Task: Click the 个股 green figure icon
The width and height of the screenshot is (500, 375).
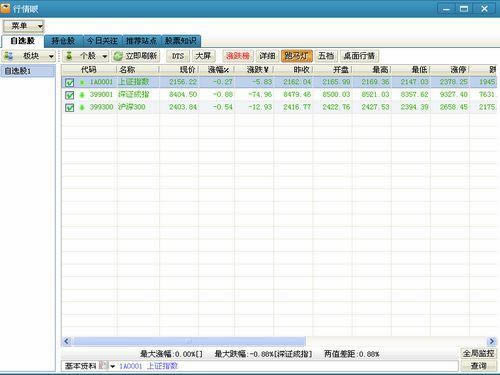Action: (x=69, y=56)
